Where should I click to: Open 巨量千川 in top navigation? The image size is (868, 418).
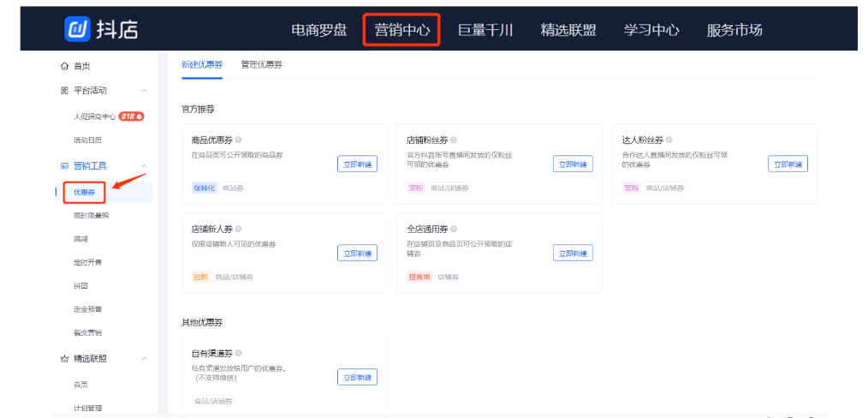pos(485,30)
